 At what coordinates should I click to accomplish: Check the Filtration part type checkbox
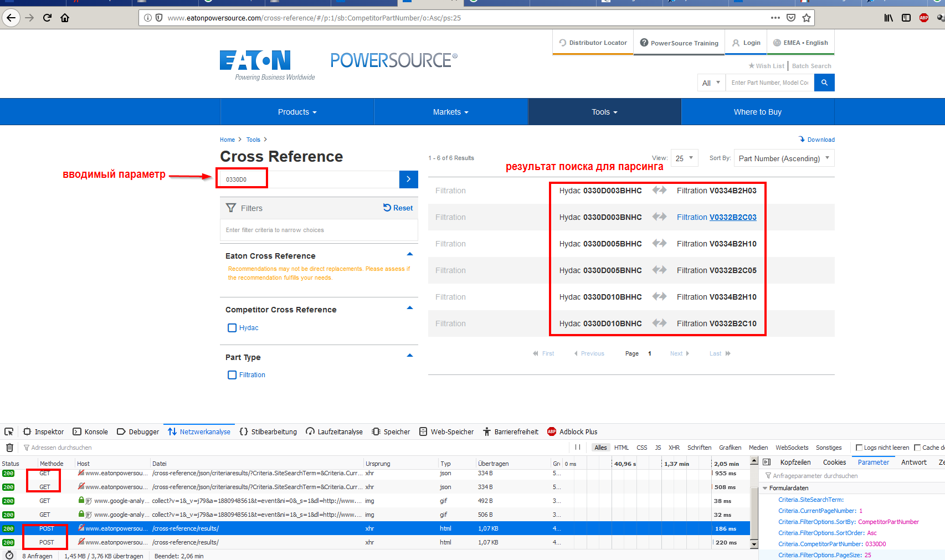[x=232, y=375]
